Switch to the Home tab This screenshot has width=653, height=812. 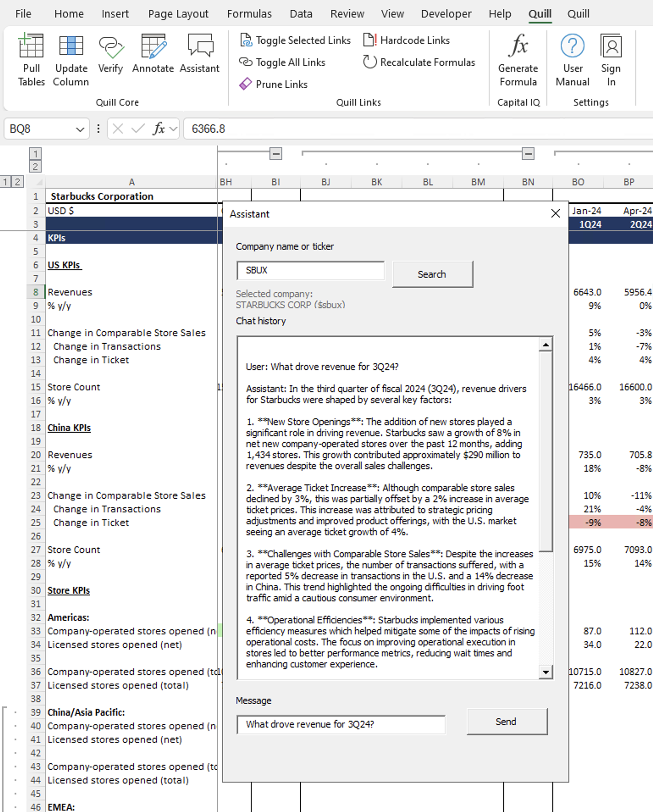[x=69, y=14]
